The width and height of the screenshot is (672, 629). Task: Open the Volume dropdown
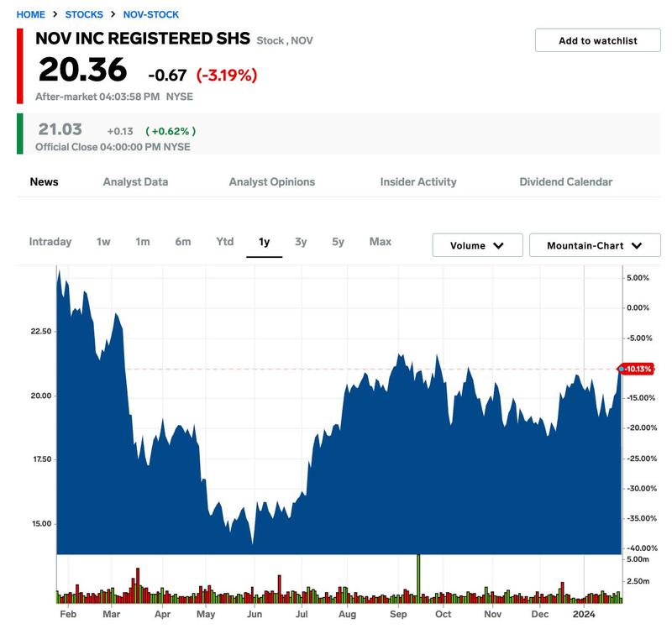(477, 245)
